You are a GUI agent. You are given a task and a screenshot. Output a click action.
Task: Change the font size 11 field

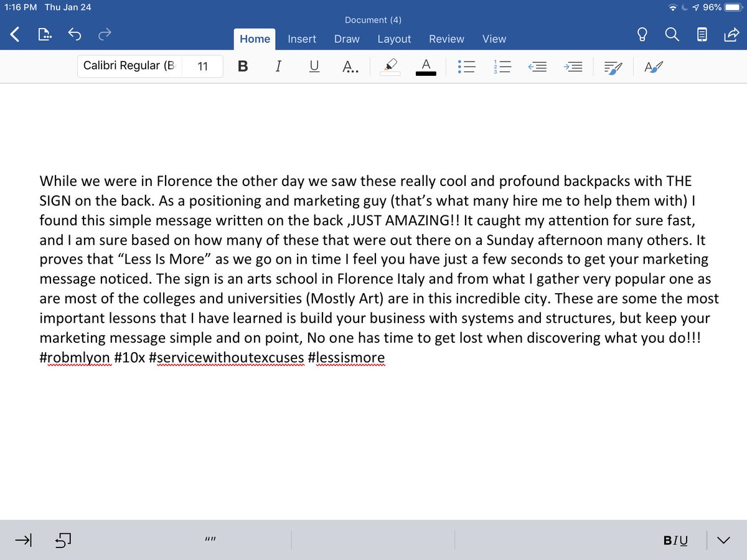click(202, 66)
